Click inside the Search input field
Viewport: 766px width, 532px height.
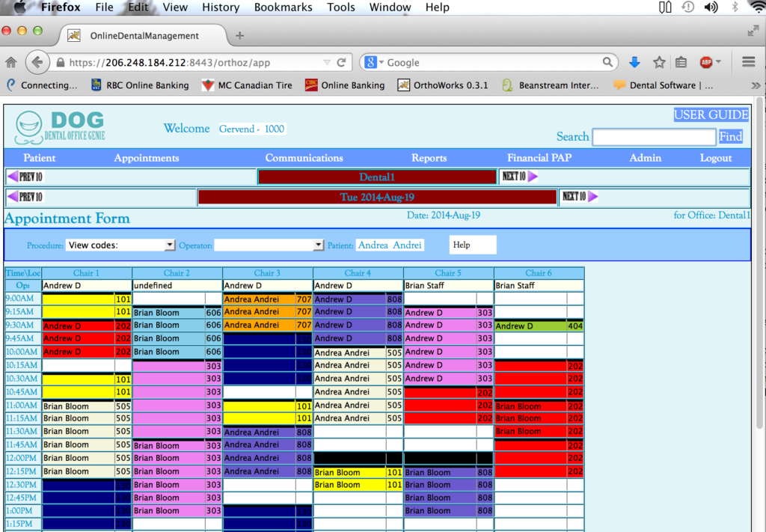point(653,137)
